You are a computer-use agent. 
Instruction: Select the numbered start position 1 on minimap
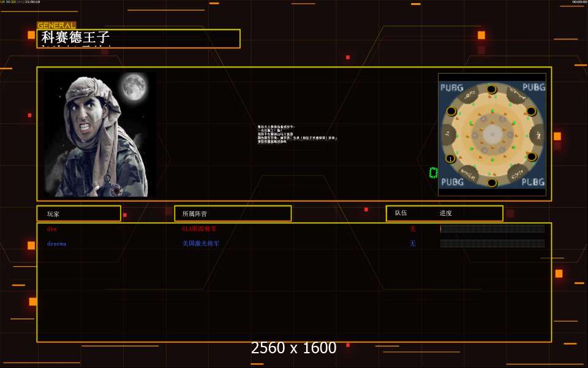pos(450,159)
